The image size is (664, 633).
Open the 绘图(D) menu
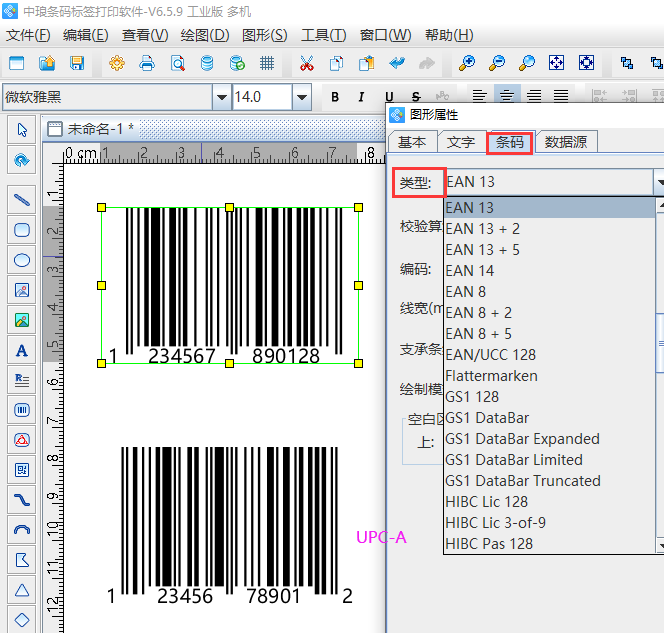click(205, 35)
